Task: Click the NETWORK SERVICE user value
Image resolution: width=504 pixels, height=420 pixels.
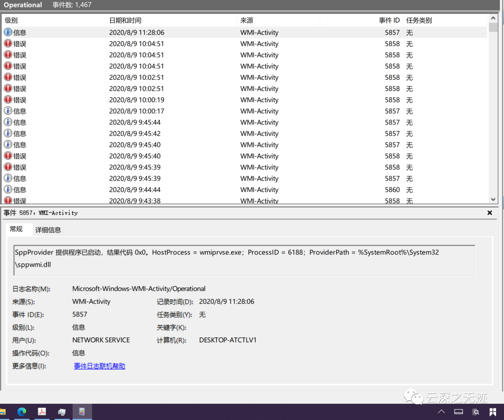Action: point(101,340)
